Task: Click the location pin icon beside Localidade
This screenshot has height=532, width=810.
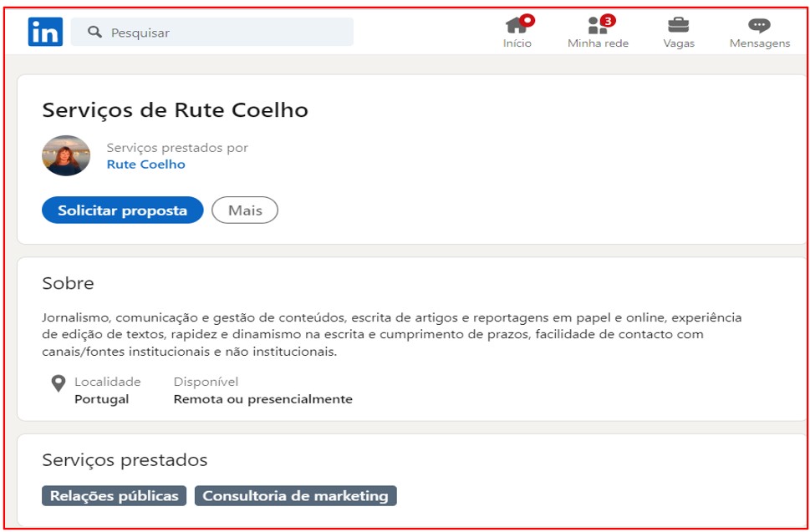Action: tap(58, 383)
